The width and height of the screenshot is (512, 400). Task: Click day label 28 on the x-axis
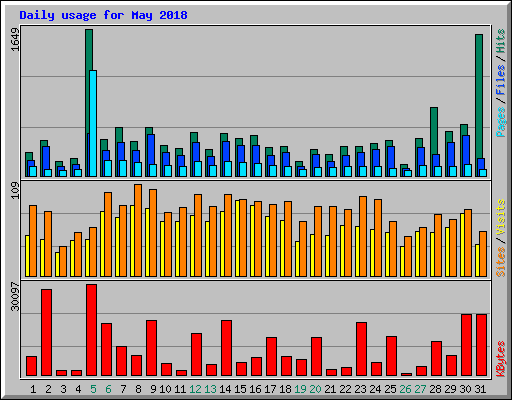[435, 389]
